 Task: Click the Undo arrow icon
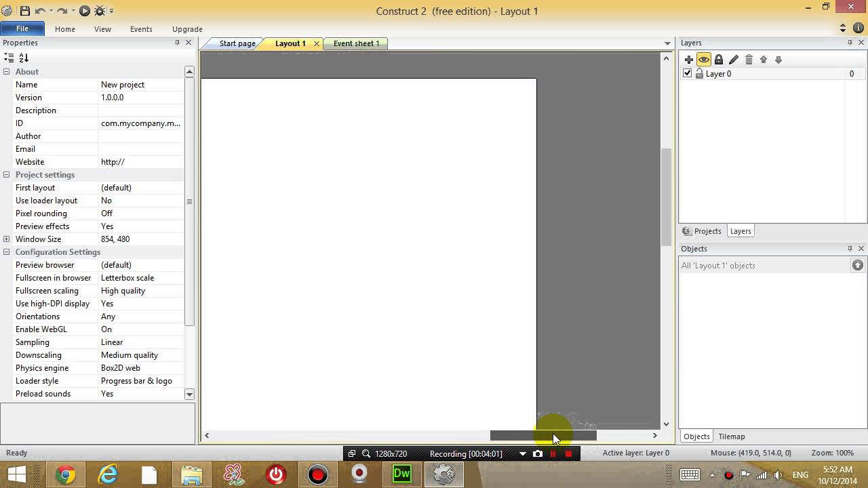coord(40,11)
